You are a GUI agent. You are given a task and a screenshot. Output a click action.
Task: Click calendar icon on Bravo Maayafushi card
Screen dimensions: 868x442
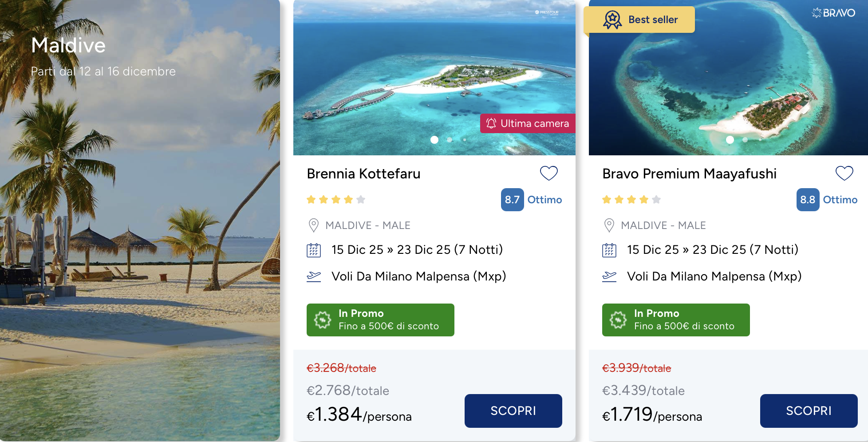click(x=609, y=250)
